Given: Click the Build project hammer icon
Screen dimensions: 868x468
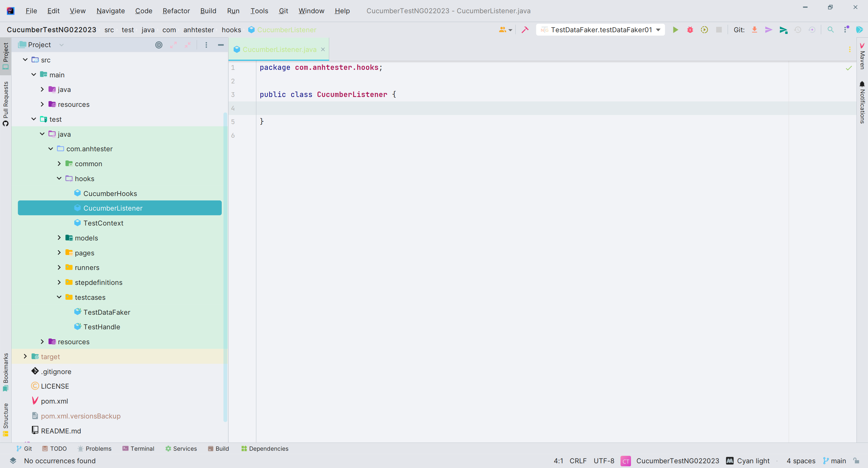Looking at the screenshot, I should coord(525,30).
